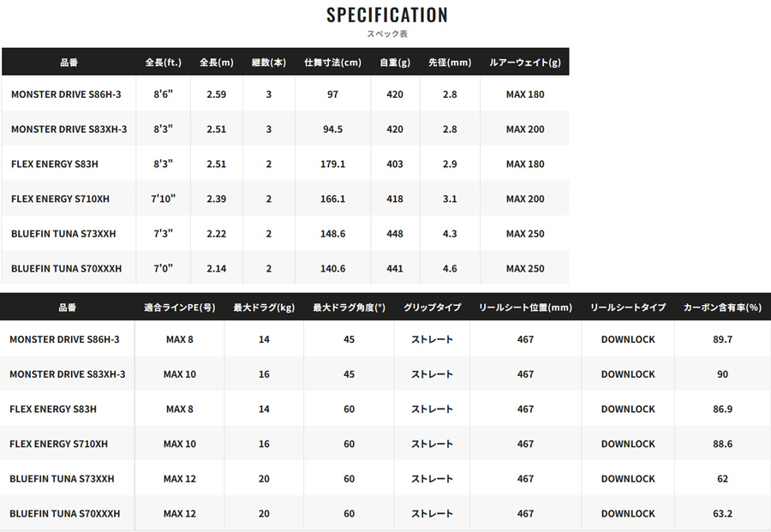The image size is (771, 532).
Task: Click the 先径(mm) column header
Action: click(450, 62)
